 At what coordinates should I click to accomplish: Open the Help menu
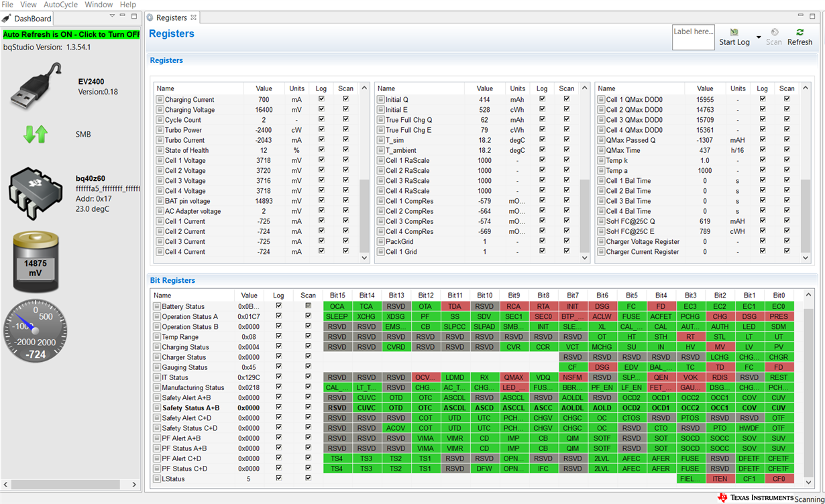(127, 5)
